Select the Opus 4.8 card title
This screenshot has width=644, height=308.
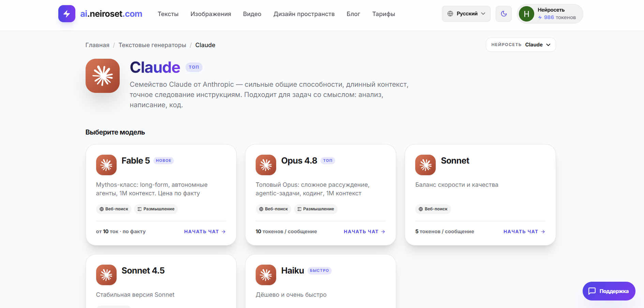click(x=299, y=160)
